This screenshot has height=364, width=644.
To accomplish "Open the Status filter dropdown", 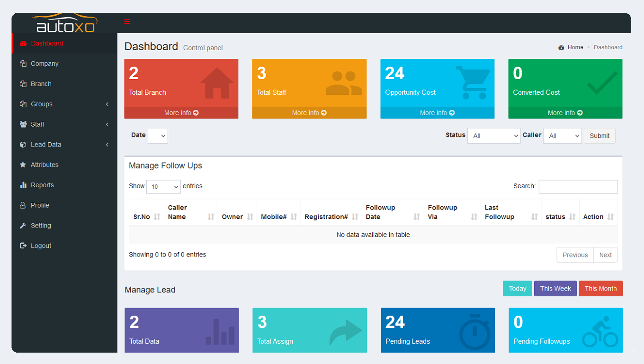I will click(x=494, y=136).
